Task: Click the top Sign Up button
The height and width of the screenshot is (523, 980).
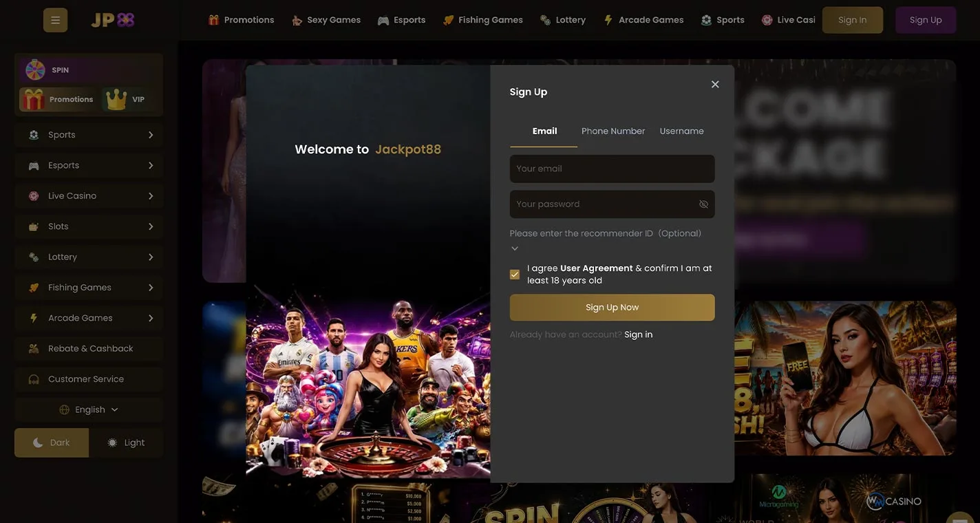Action: pyautogui.click(x=926, y=20)
